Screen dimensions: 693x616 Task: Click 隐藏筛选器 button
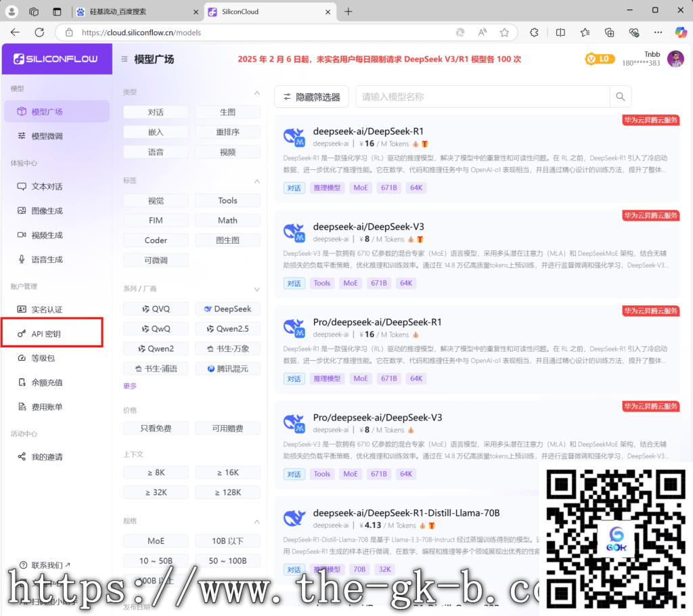pos(311,96)
